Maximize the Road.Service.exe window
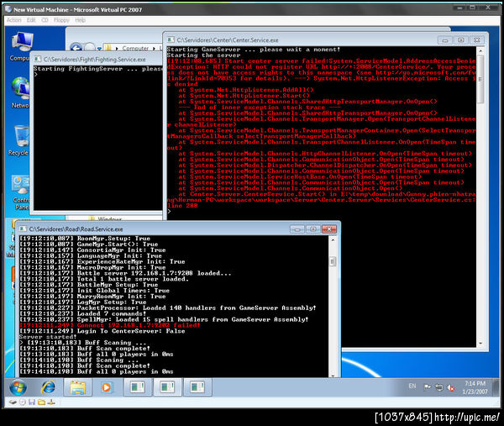504x426 pixels. click(313, 229)
